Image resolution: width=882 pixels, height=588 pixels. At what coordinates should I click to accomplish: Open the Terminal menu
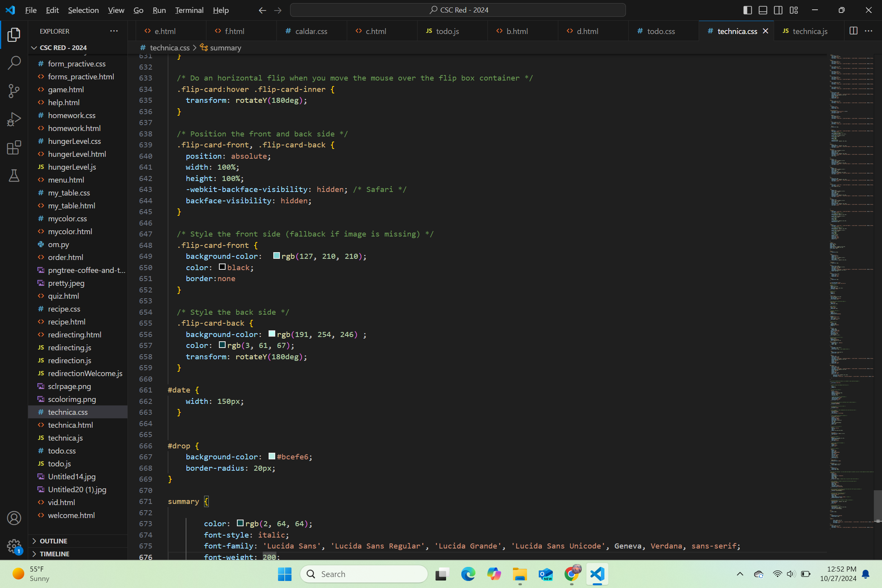[189, 10]
